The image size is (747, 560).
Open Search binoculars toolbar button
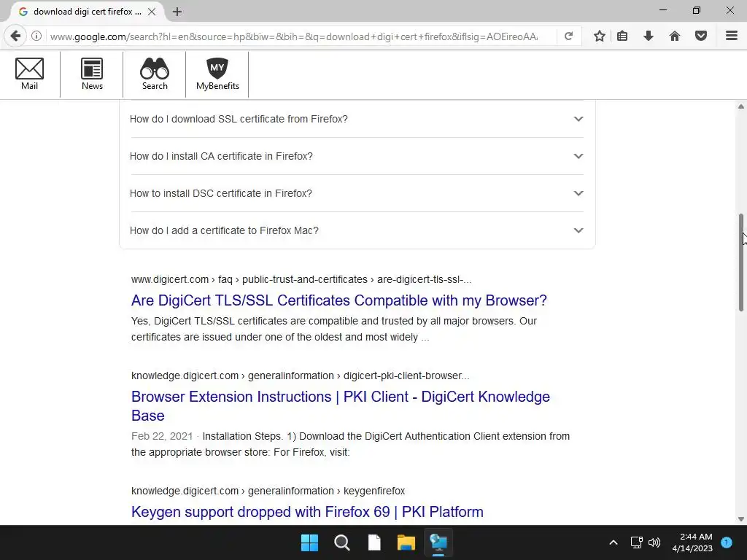point(155,74)
